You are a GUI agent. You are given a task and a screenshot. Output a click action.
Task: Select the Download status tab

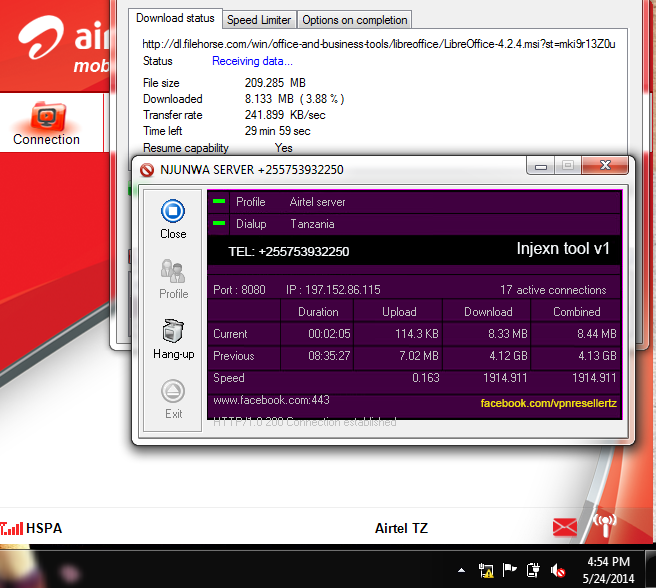point(175,19)
